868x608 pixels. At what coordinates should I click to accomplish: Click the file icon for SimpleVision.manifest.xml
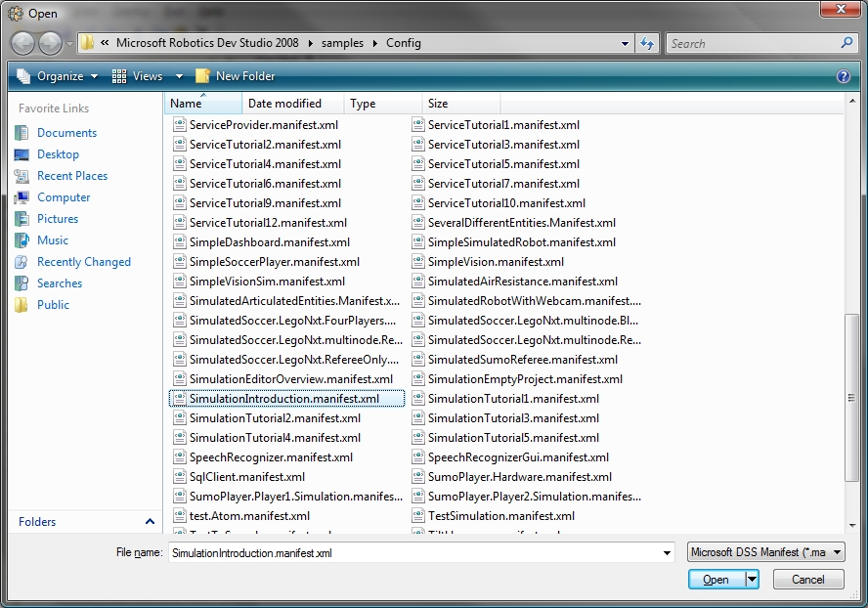(418, 261)
